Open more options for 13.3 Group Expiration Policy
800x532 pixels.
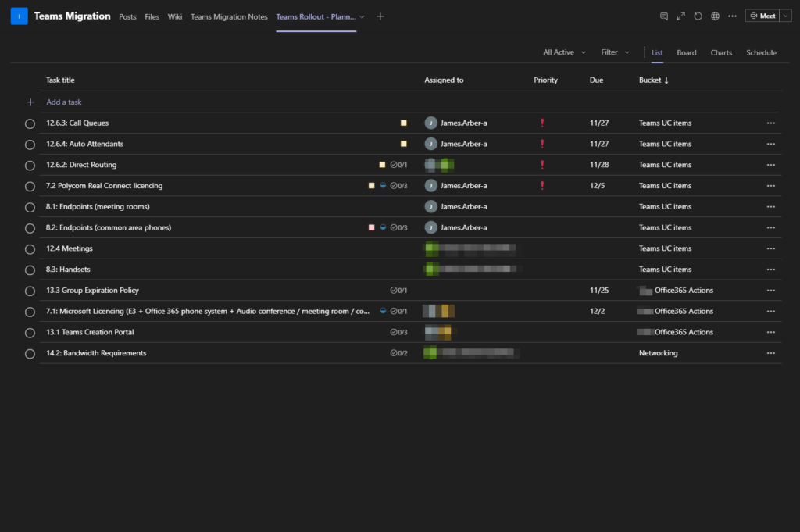coord(770,291)
